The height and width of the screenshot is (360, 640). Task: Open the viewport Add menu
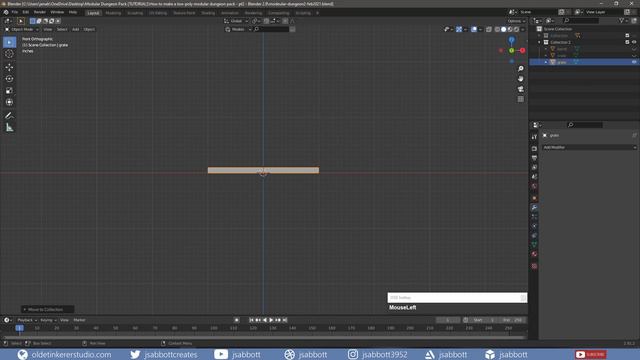(x=76, y=29)
